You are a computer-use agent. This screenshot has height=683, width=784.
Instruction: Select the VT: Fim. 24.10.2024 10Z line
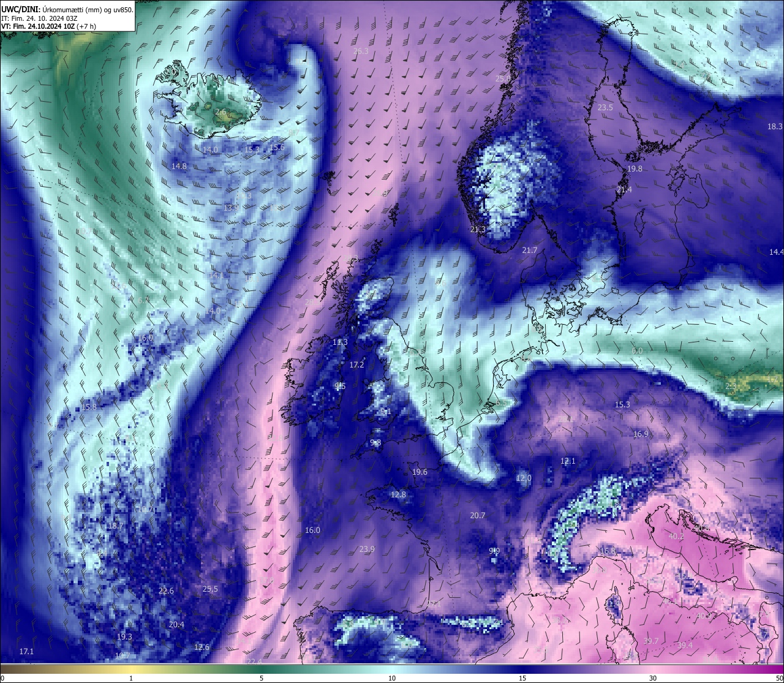pyautogui.click(x=48, y=26)
